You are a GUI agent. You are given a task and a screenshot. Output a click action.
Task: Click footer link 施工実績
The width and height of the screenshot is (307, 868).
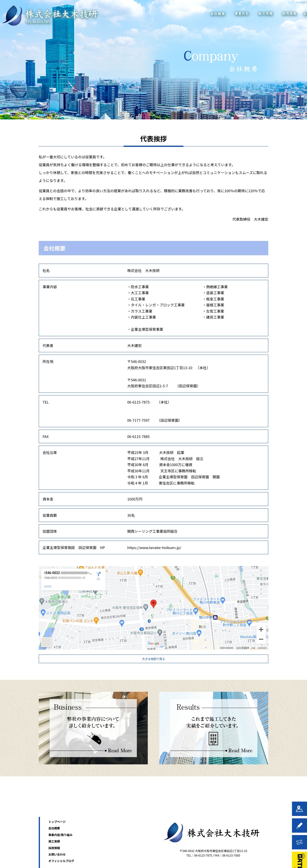point(54,841)
